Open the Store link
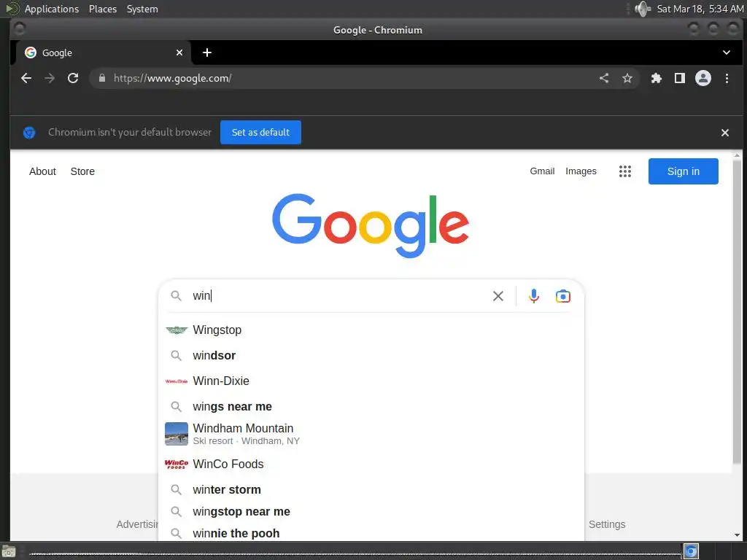Image resolution: width=747 pixels, height=560 pixels. [x=82, y=171]
